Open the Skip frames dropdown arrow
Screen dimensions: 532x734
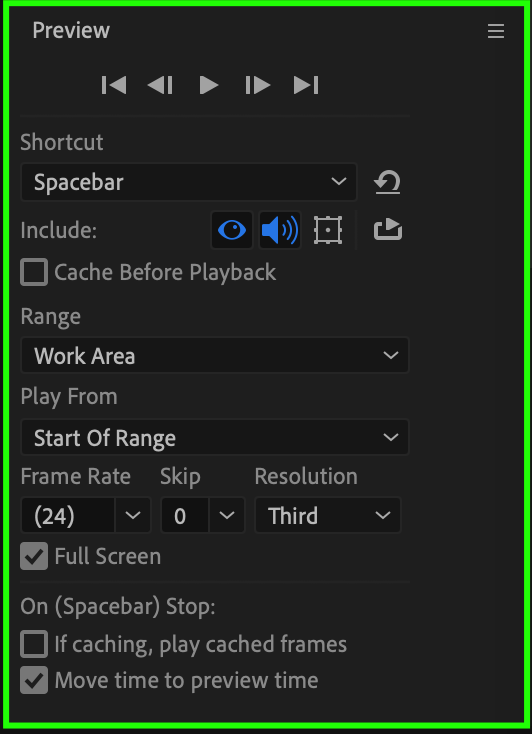pyautogui.click(x=227, y=515)
